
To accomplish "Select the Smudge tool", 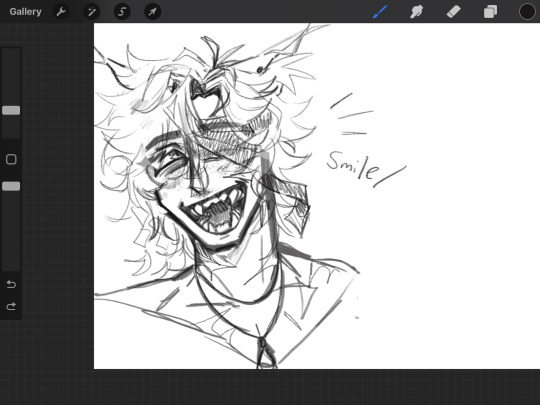I will click(416, 12).
